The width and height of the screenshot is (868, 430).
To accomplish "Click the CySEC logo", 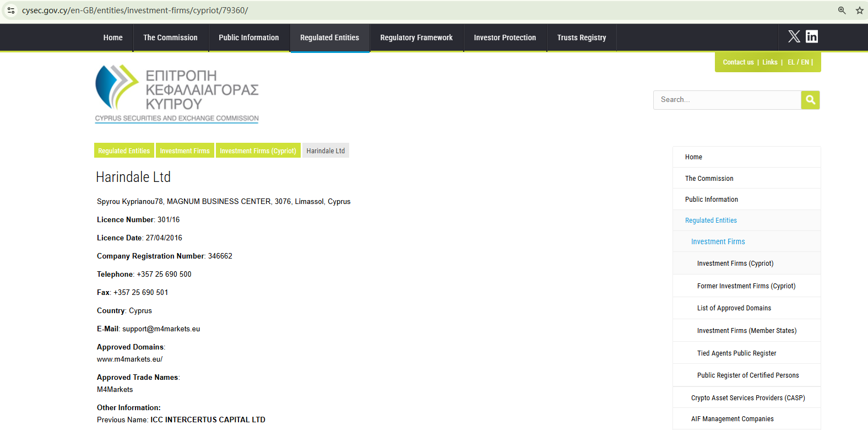I will [x=177, y=94].
